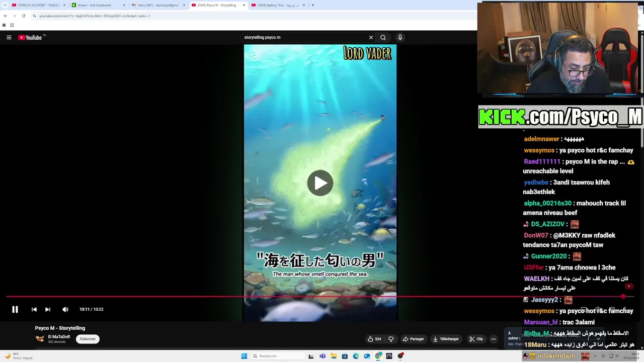This screenshot has width=644, height=362.
Task: Click chat username Marouan_hl
Action: 541,322
